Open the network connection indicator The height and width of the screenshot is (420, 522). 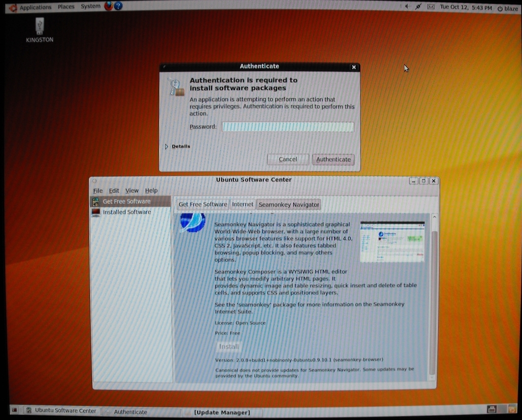(x=418, y=7)
